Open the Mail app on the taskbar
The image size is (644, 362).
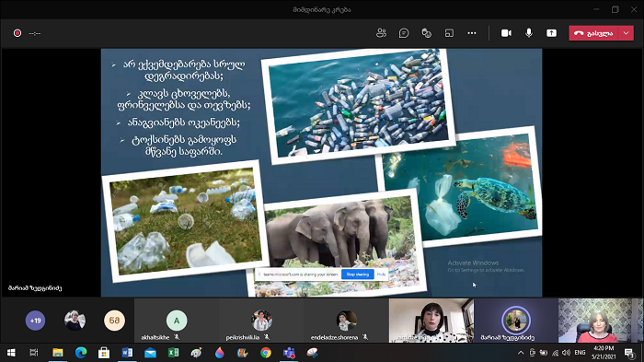click(150, 353)
